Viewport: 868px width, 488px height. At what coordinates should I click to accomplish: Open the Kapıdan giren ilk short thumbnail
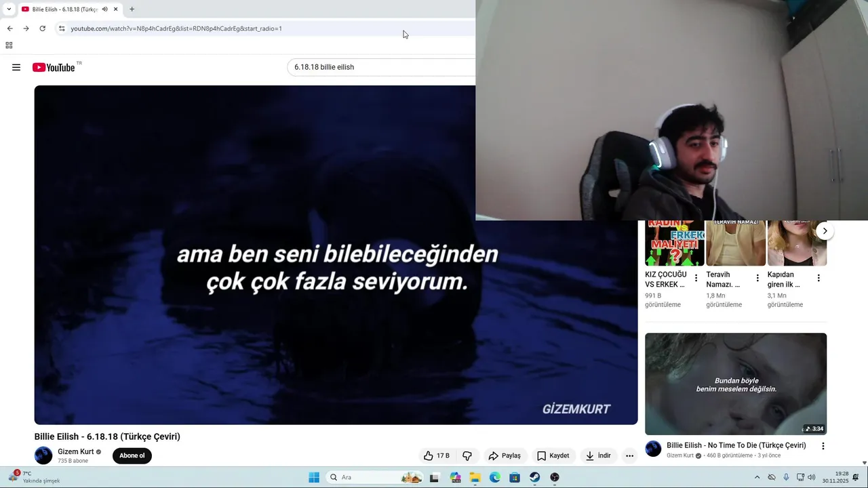[797, 243]
